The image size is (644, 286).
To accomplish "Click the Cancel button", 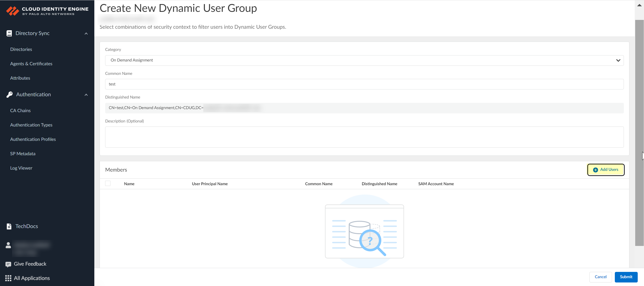I will (x=600, y=277).
